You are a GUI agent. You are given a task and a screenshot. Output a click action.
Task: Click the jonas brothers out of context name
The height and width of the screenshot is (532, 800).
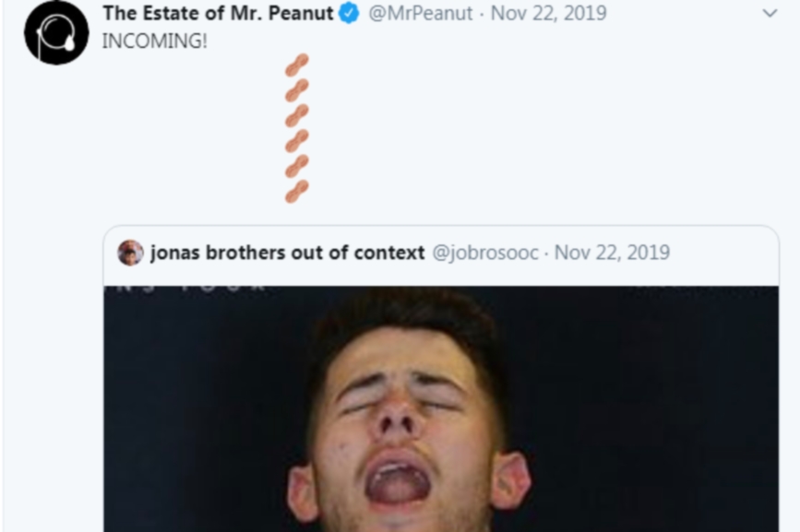point(287,253)
